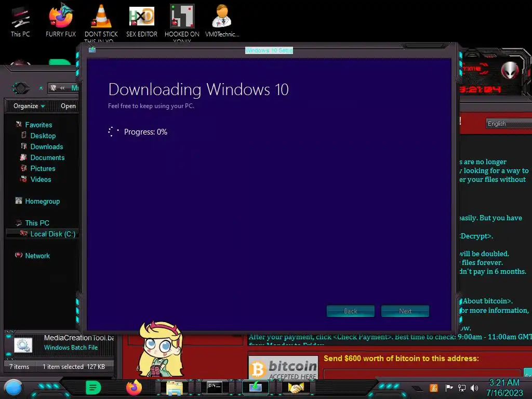This screenshot has width=532, height=399.
Task: Click the taskbar clock showing 3:21 AM
Action: (x=504, y=388)
